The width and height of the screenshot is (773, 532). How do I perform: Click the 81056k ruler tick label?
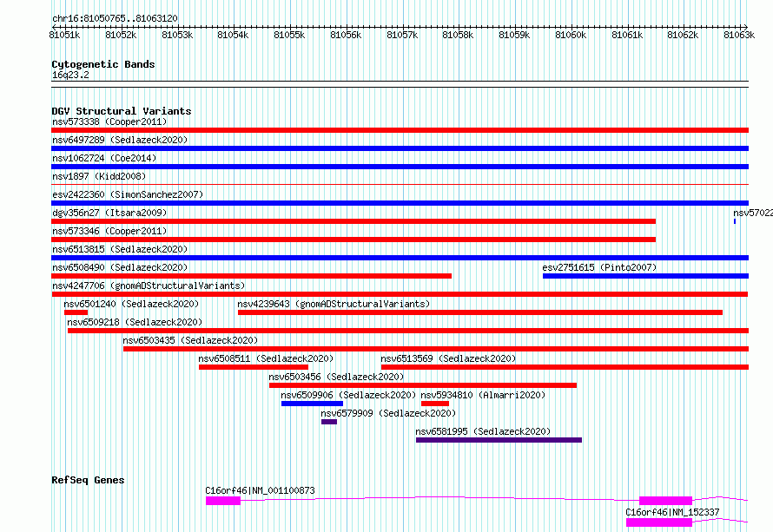tap(346, 35)
